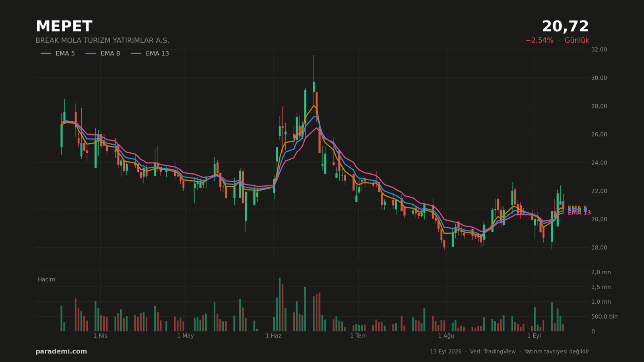Viewport: 644px width, 362px height.
Task: Click the 24,00 price axis label
Action: click(599, 162)
